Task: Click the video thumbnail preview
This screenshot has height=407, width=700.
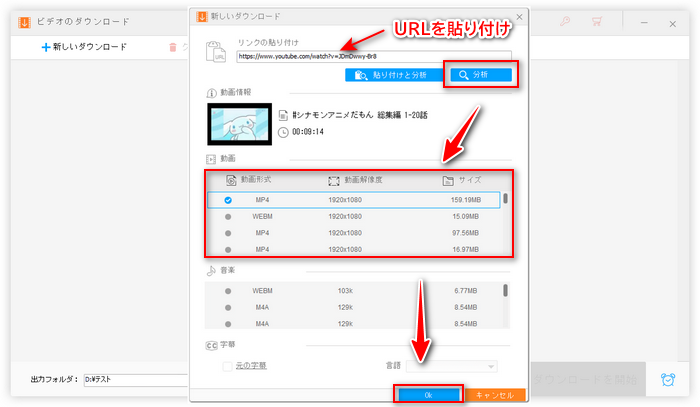Action: [x=239, y=123]
